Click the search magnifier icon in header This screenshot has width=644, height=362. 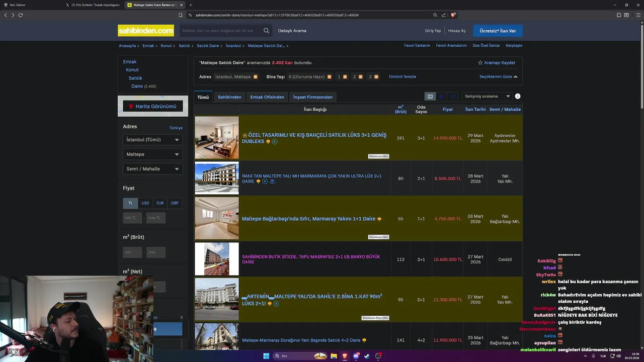[266, 31]
